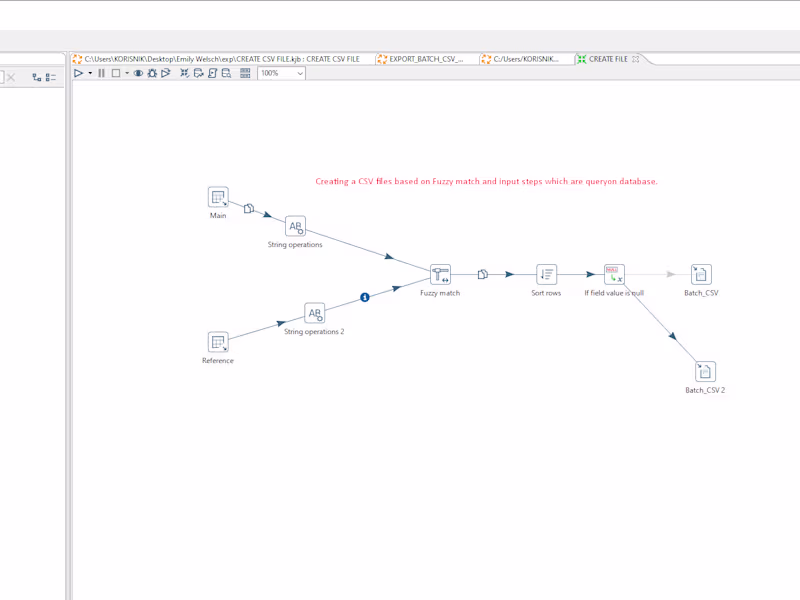Select the Fuzzy match step on canvas

[x=441, y=273]
